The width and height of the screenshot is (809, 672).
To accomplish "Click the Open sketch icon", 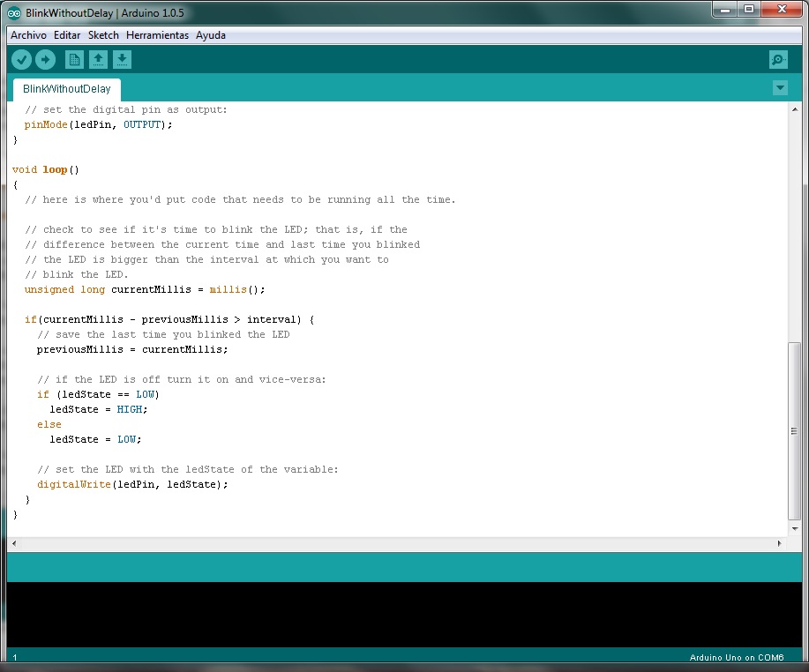I will [98, 59].
